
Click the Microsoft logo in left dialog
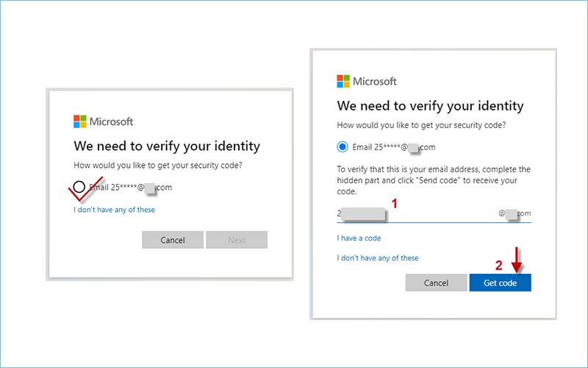tap(103, 121)
